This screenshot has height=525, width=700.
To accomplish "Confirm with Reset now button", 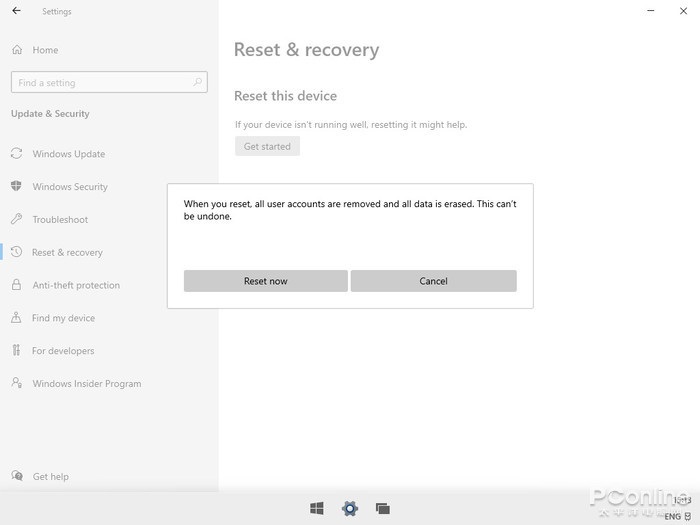I will (x=266, y=281).
